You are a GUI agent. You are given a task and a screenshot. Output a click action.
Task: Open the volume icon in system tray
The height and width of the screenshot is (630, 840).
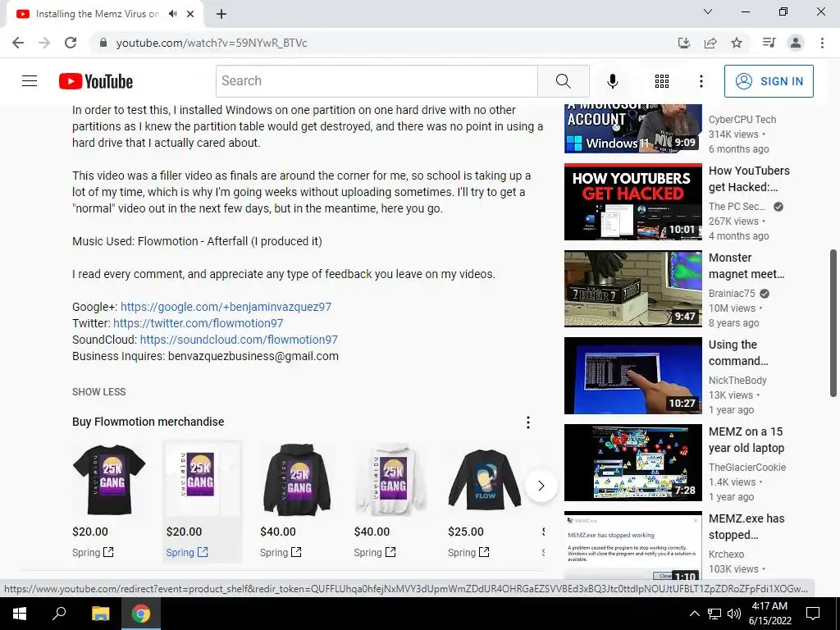(734, 614)
